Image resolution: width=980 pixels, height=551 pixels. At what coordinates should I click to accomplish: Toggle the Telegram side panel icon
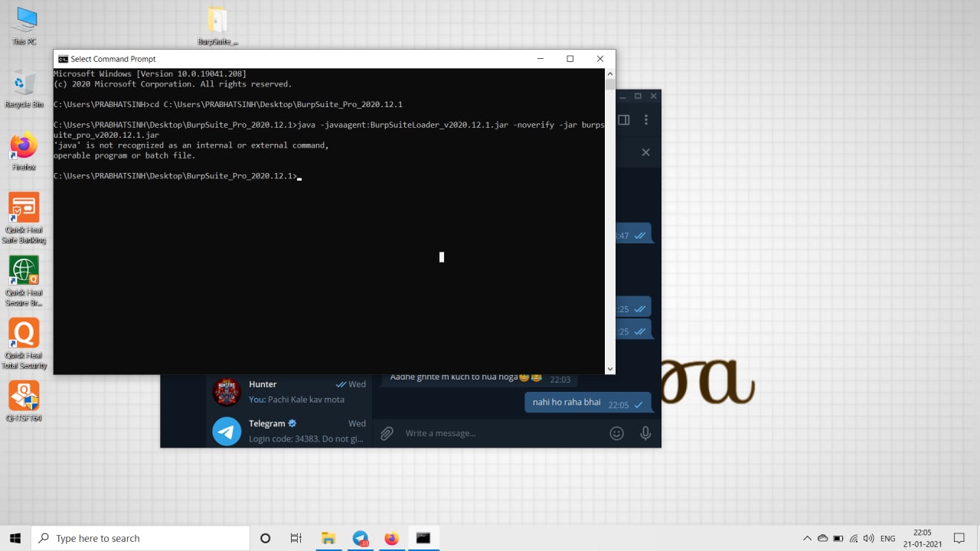pyautogui.click(x=623, y=120)
